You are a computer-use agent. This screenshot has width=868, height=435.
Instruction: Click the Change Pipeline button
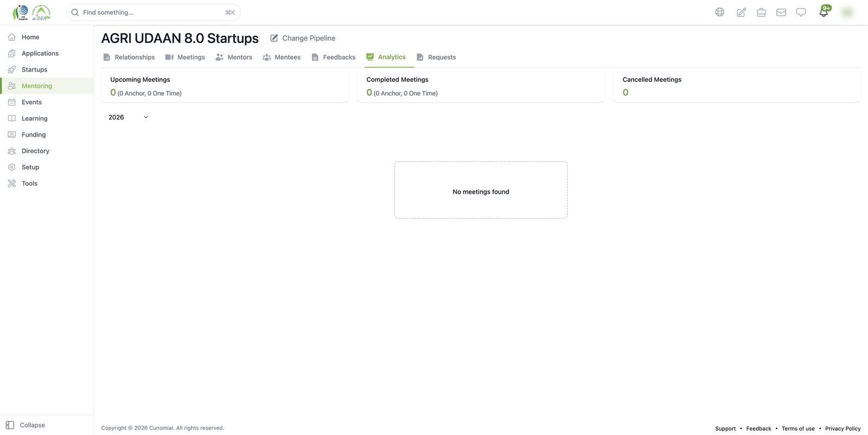point(303,38)
